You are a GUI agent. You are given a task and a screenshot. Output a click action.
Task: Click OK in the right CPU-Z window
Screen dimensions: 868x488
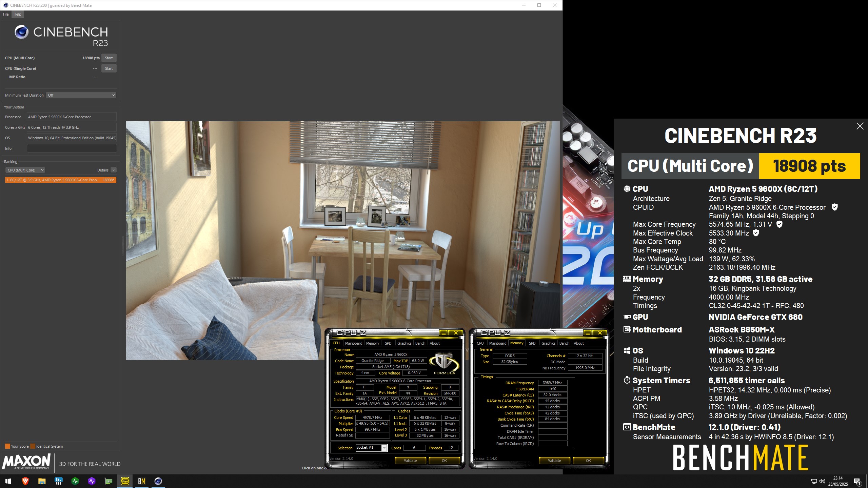pos(589,461)
